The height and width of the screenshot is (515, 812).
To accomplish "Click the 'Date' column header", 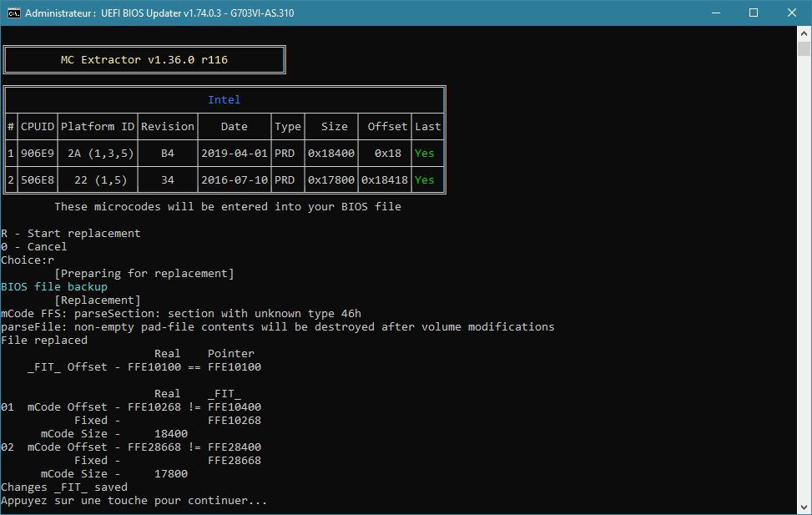I will [234, 126].
